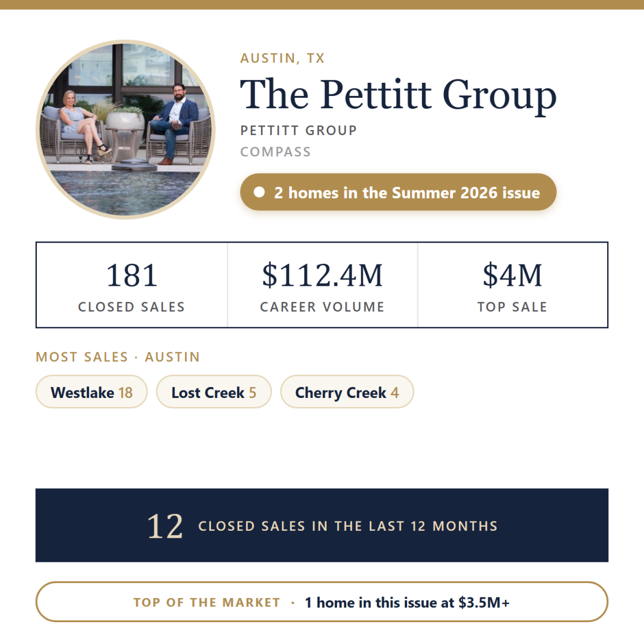Click the Most Sales · Austin section label
The image size is (644, 644).
118,357
